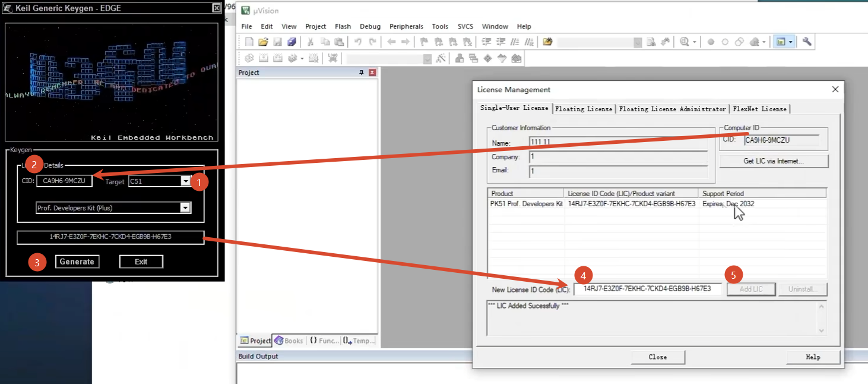Expand the Batch Build dropdown arrow
This screenshot has width=868, height=384.
coord(302,58)
